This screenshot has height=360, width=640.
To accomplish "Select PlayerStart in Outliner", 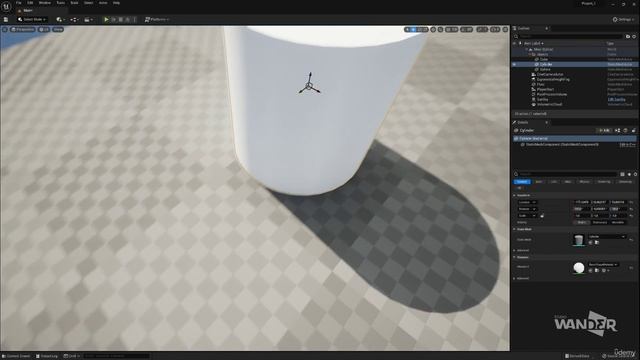I will 545,89.
